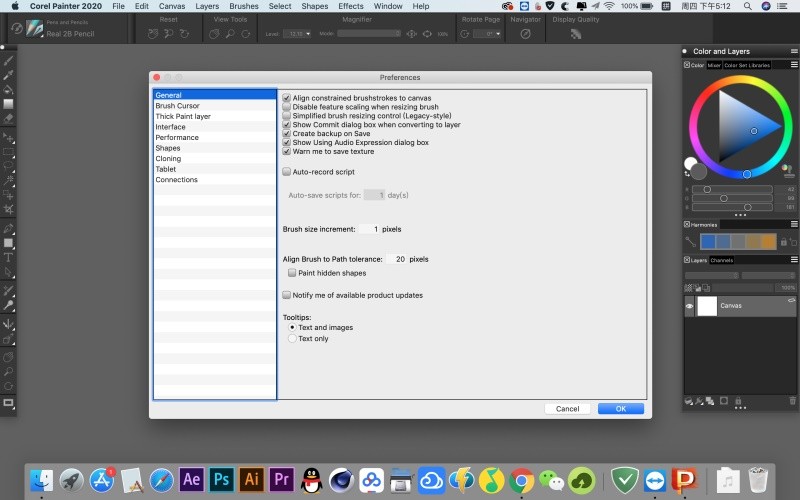800x500 pixels.
Task: Click the main color swatch circle
Action: point(698,171)
